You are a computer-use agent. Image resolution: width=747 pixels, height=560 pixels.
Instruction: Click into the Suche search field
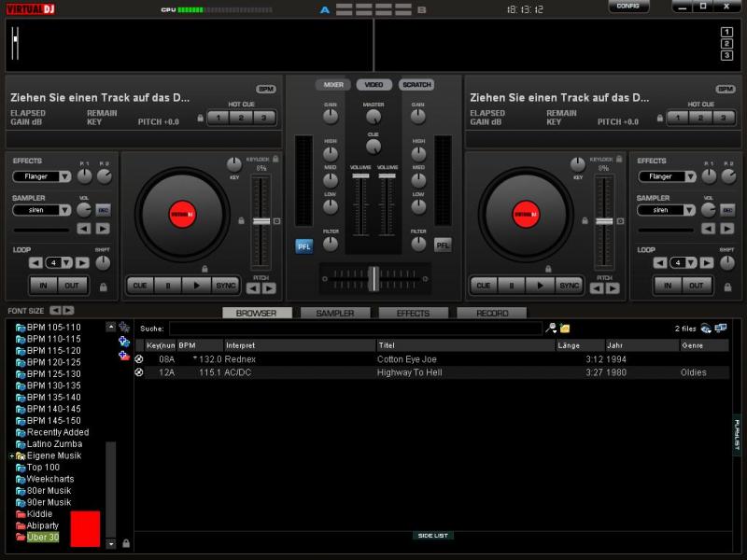pos(355,329)
